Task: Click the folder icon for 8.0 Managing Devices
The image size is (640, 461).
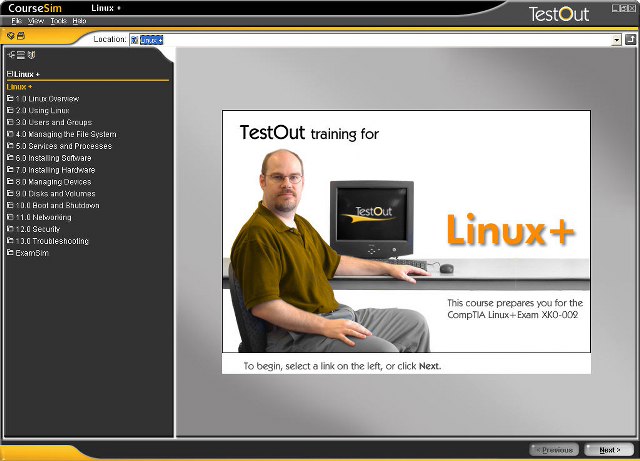Action: 10,181
